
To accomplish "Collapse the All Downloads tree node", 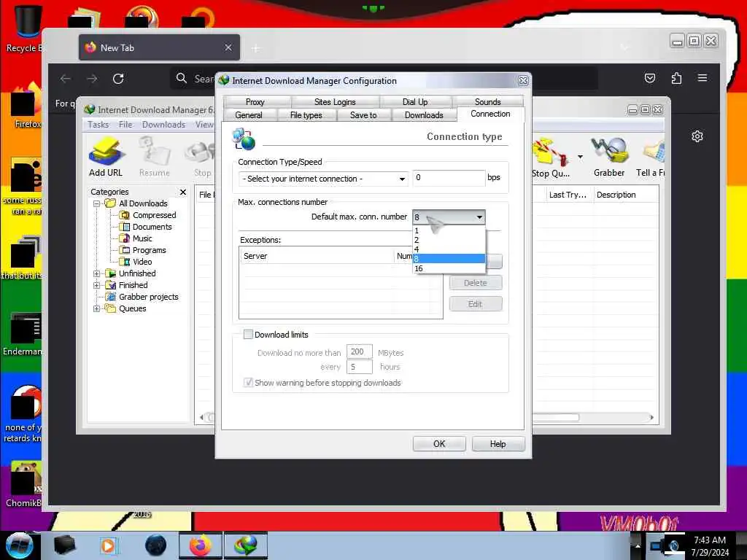I will [x=97, y=203].
